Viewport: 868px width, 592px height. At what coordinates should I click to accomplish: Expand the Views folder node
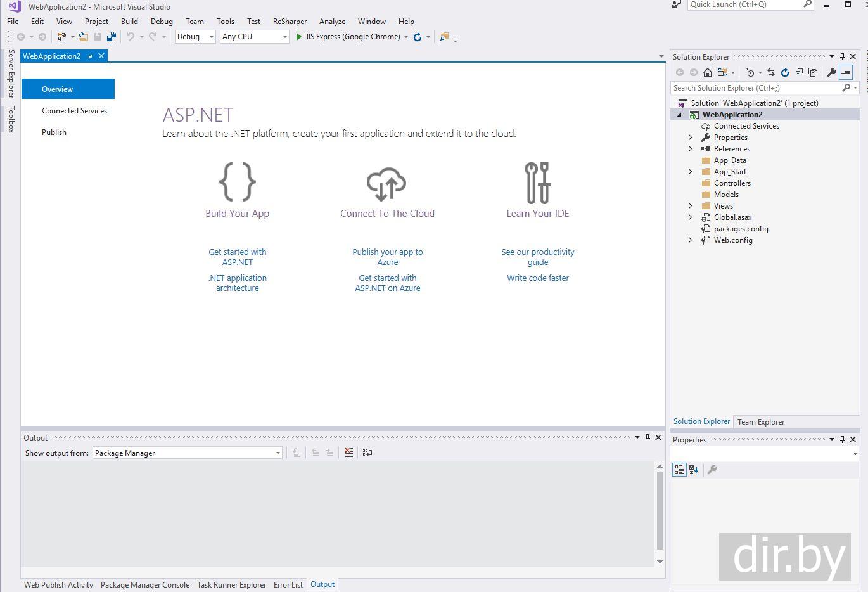(x=690, y=206)
